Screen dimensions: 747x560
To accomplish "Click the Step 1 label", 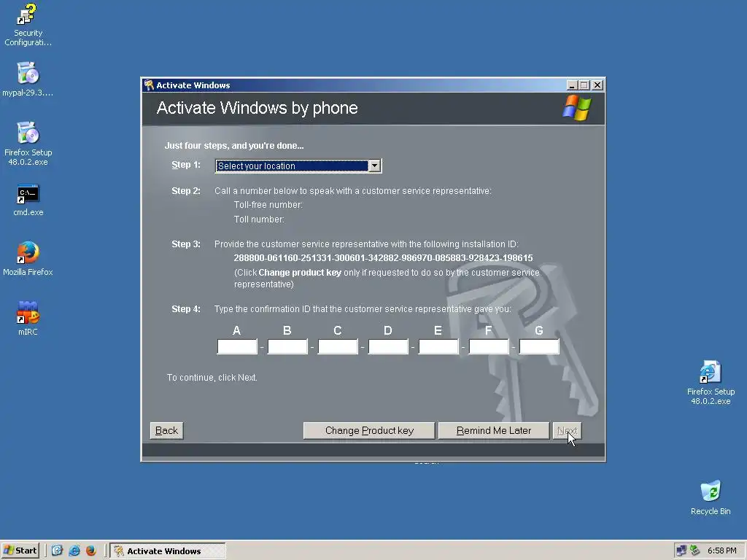I will click(186, 165).
